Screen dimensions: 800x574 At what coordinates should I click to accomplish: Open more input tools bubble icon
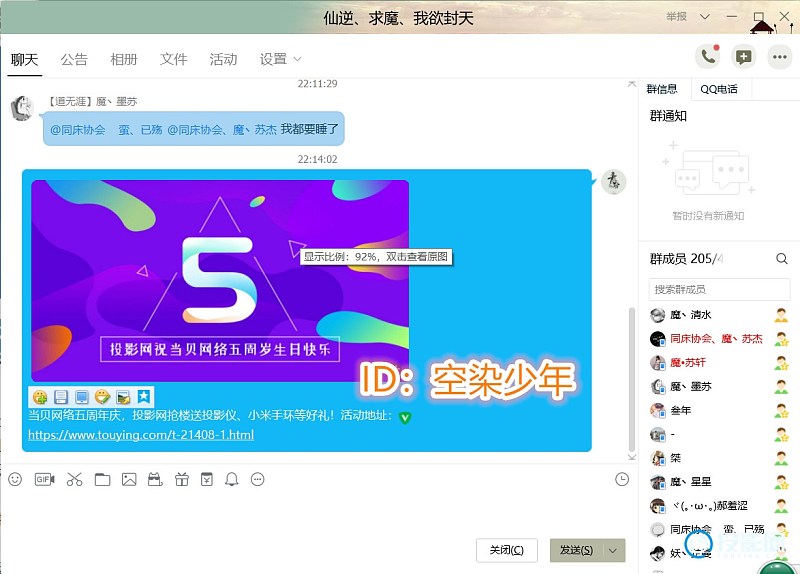click(x=258, y=479)
